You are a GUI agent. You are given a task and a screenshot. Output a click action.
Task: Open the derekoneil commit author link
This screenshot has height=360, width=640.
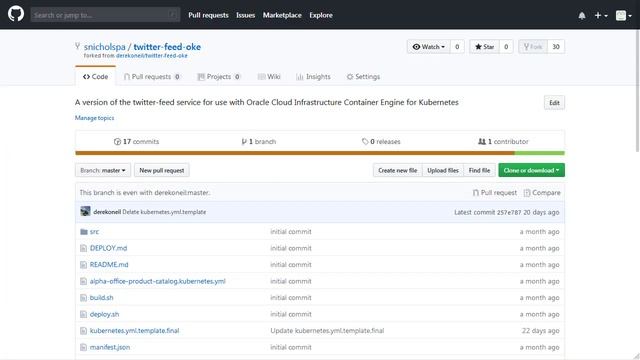tap(107, 212)
